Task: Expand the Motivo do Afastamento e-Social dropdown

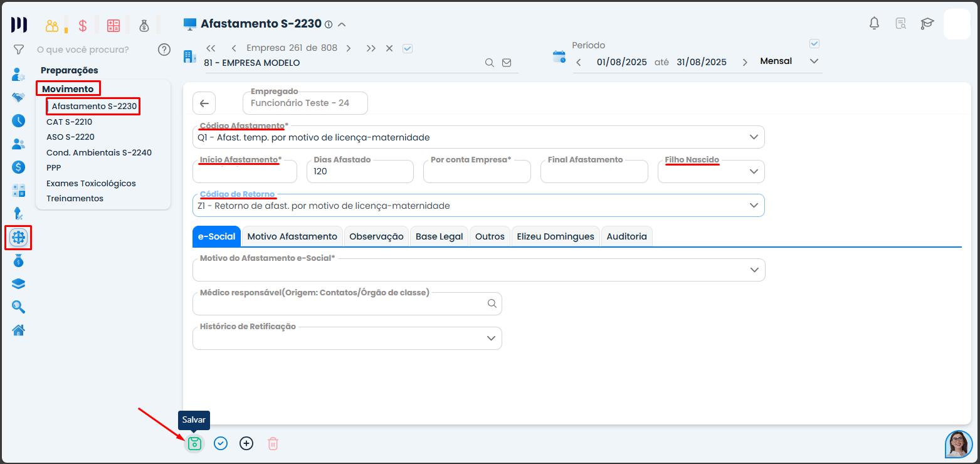Action: point(754,270)
